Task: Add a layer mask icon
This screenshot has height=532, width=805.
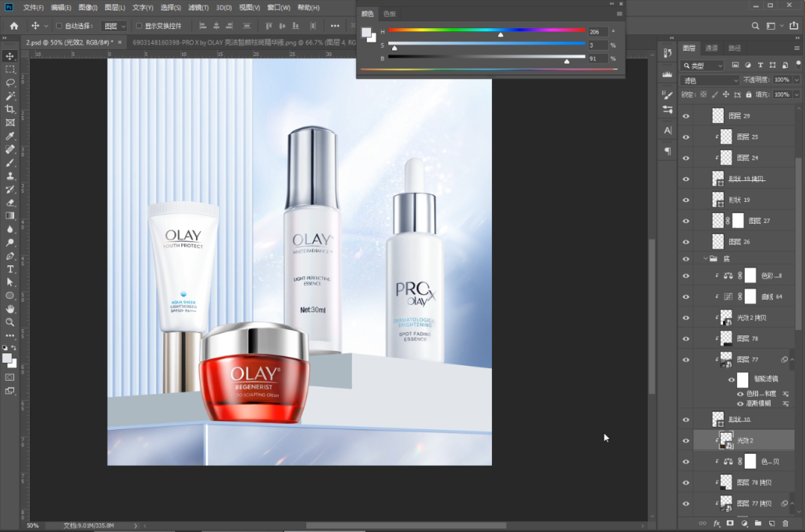Action: pos(730,523)
